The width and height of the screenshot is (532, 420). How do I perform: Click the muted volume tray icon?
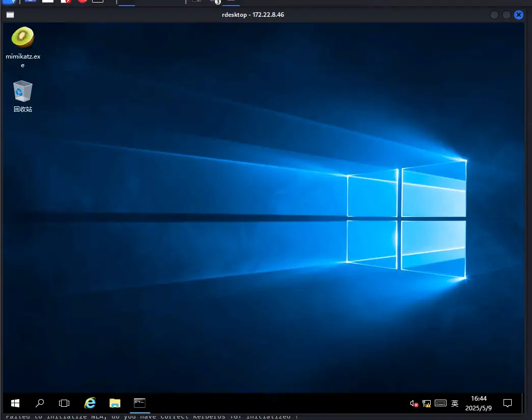click(413, 403)
